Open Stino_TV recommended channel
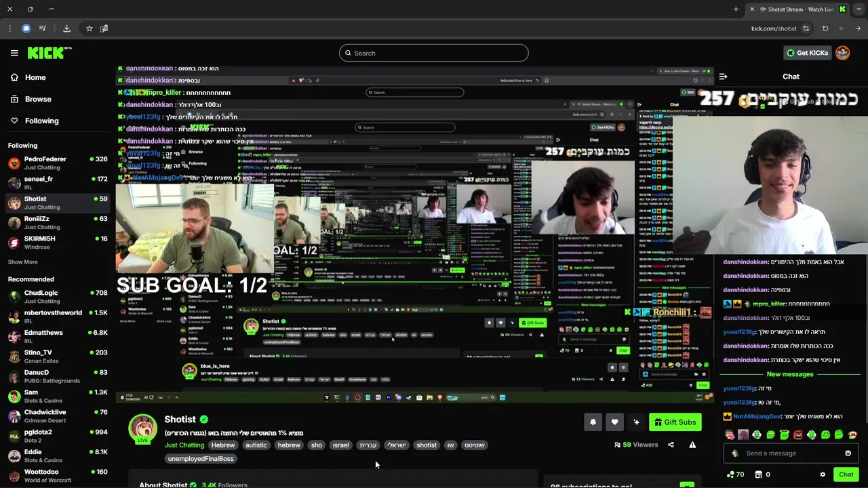 click(58, 356)
